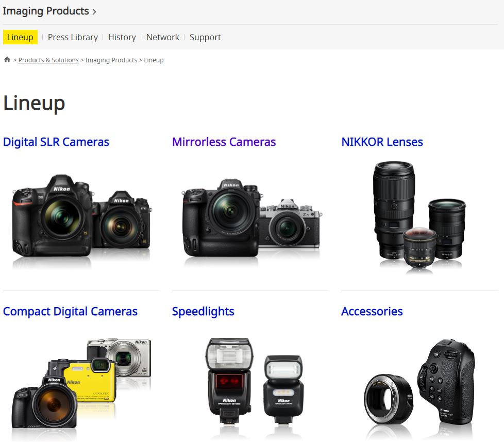Open the NIKKOR Lenses link
The image size is (504, 442).
382,142
